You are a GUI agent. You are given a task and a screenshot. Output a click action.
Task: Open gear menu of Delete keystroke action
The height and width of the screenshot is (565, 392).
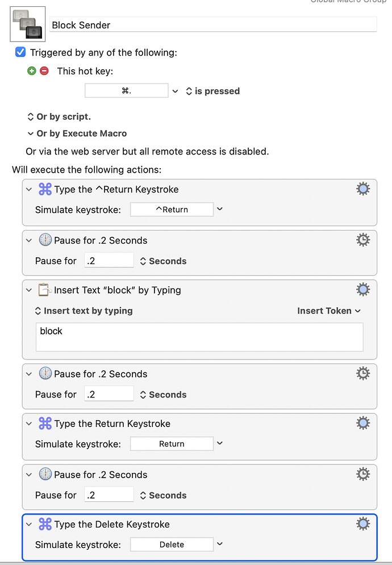coord(363,524)
